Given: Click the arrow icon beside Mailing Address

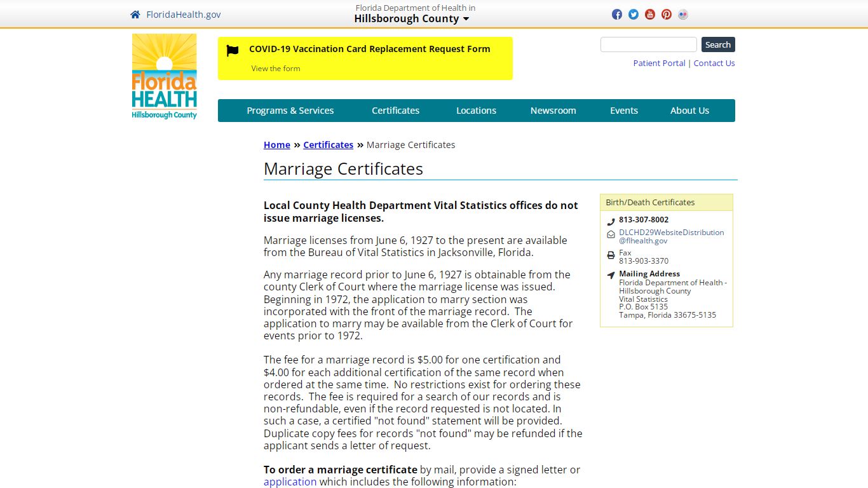Looking at the screenshot, I should pyautogui.click(x=611, y=275).
